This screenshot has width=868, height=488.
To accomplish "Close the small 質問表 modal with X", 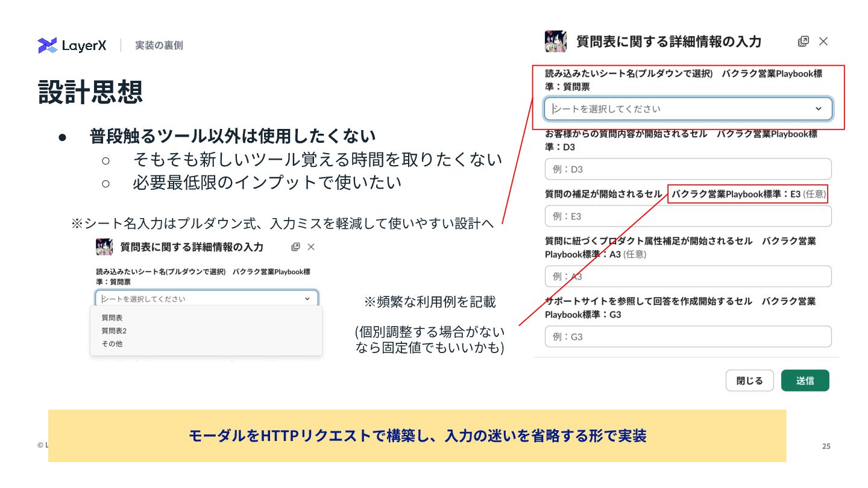I will (311, 247).
